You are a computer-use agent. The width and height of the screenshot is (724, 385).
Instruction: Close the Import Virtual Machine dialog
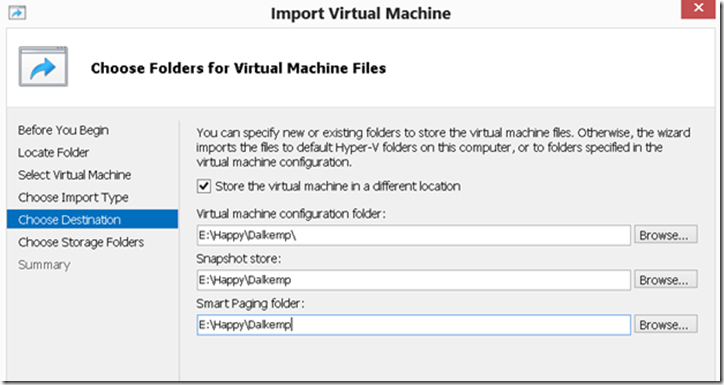[698, 8]
